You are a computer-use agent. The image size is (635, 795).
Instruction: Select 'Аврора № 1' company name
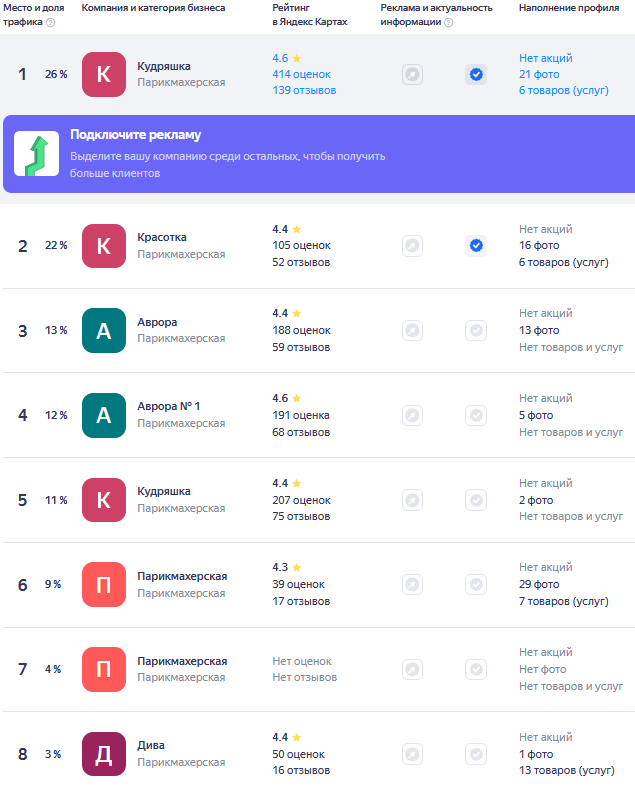coord(168,407)
